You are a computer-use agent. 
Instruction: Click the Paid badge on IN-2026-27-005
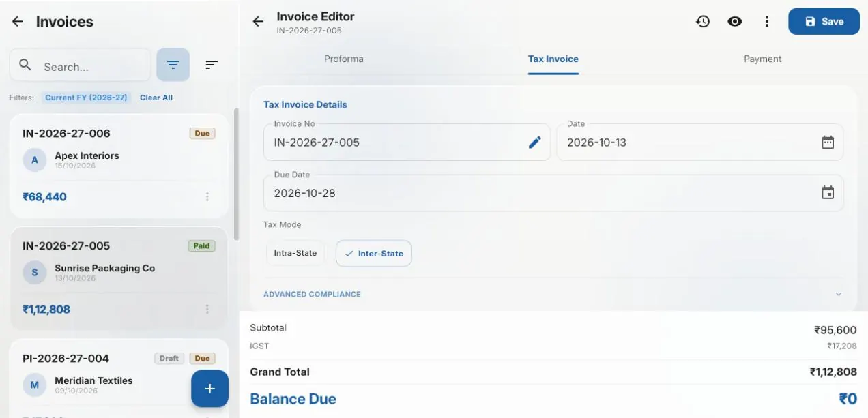[201, 245]
